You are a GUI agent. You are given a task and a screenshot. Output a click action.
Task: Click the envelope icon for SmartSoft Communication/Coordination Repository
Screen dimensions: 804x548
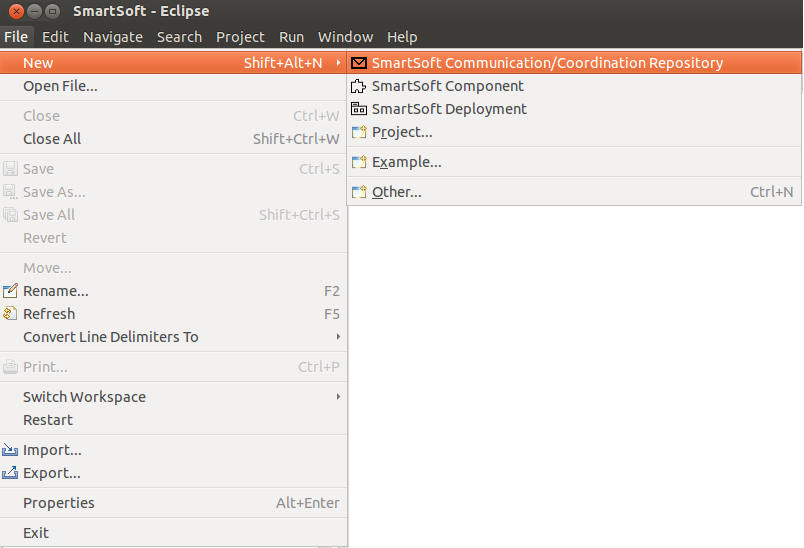(359, 63)
